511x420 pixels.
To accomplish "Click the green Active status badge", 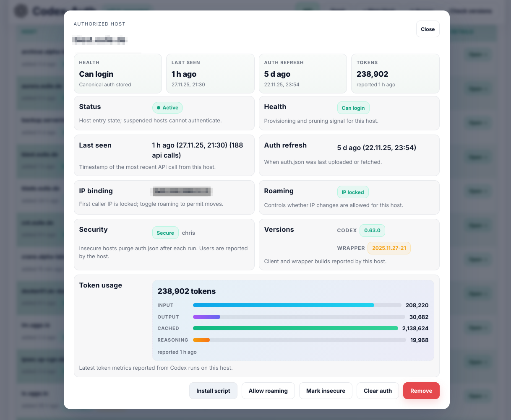I will point(167,108).
